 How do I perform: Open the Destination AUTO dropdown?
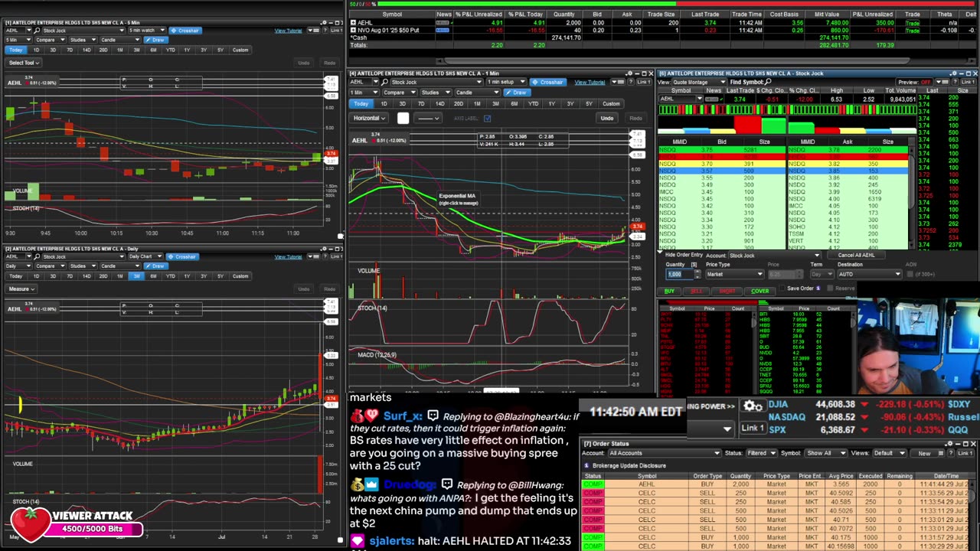coord(870,274)
